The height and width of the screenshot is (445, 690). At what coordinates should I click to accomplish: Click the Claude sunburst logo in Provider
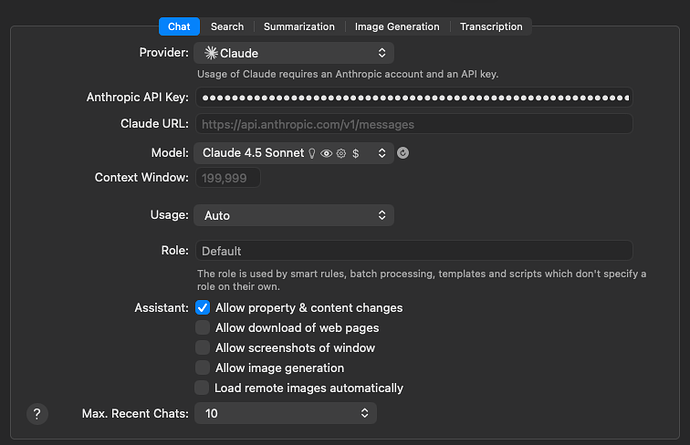210,53
